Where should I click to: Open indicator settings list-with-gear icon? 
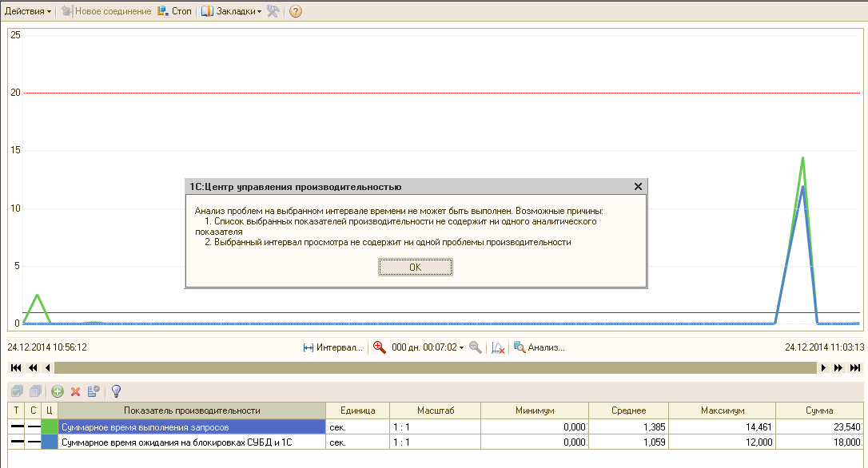pyautogui.click(x=94, y=391)
